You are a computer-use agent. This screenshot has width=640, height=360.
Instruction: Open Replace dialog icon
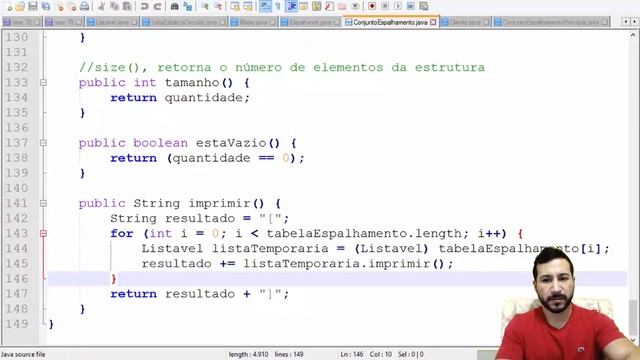click(187, 6)
